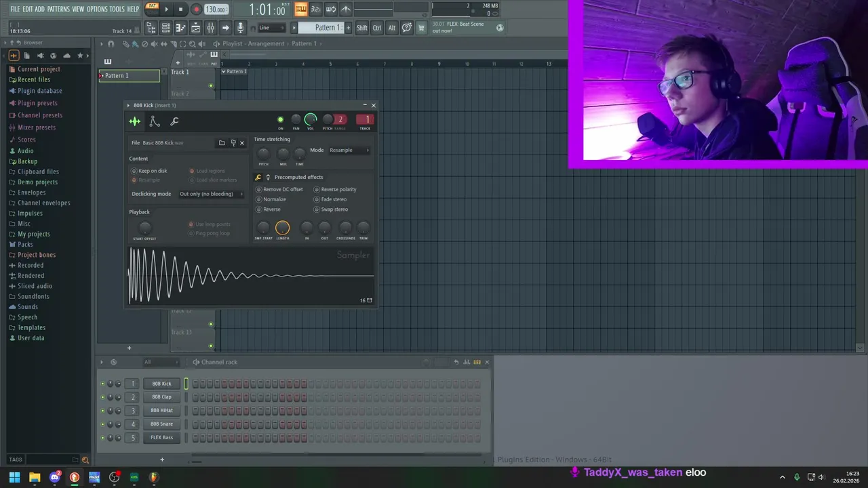The image size is (868, 488).
Task: Click the graph editor icon in Channel rack
Action: tap(467, 362)
